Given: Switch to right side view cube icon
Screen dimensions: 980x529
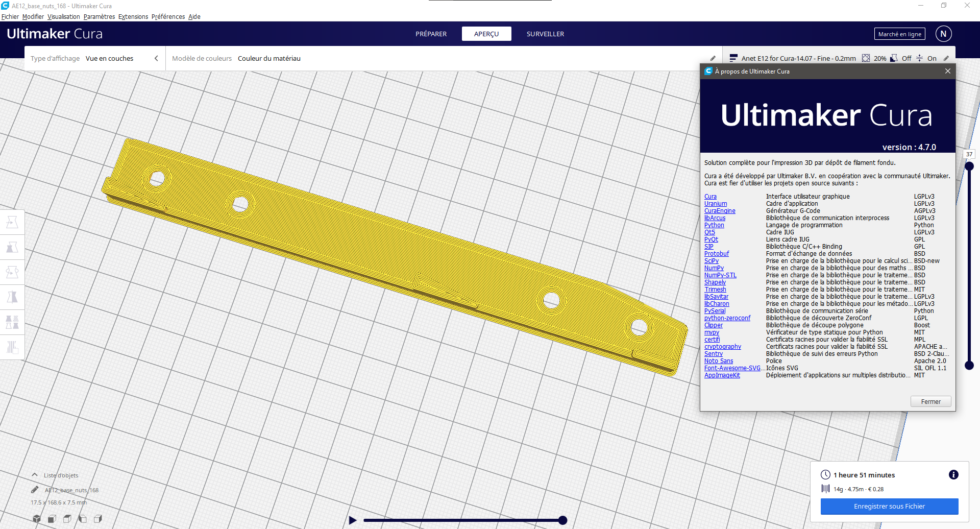Looking at the screenshot, I should 98,519.
